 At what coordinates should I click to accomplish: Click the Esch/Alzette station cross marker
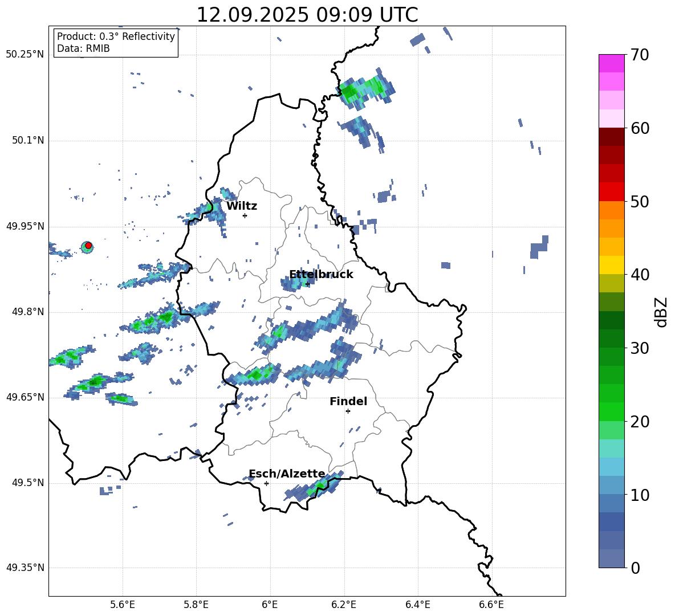point(266,483)
